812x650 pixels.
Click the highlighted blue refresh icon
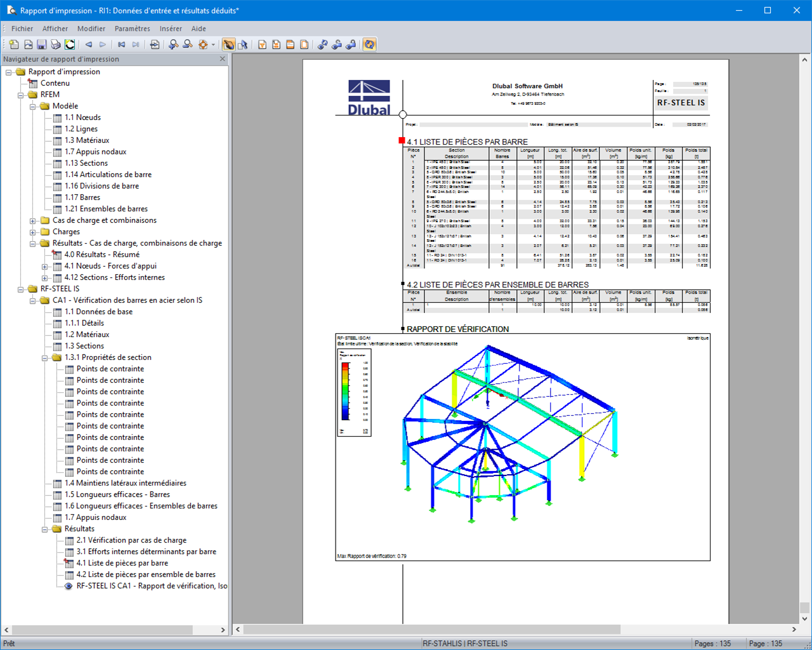click(369, 44)
